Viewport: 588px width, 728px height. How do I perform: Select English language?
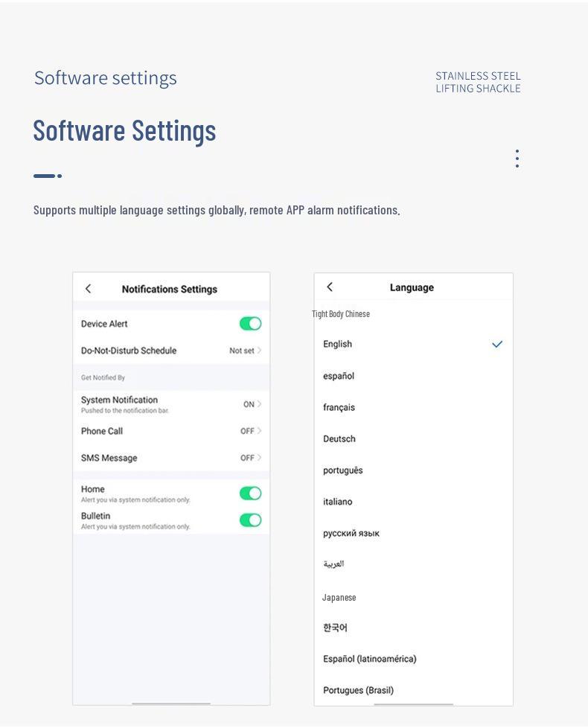click(x=413, y=344)
